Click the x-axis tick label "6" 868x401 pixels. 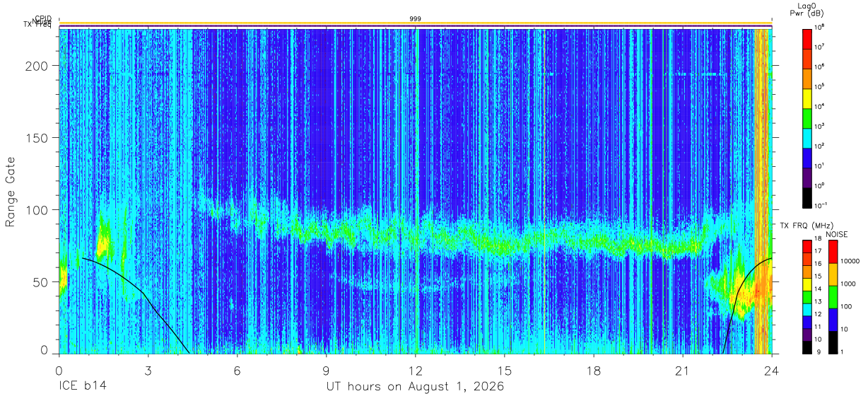(x=237, y=370)
